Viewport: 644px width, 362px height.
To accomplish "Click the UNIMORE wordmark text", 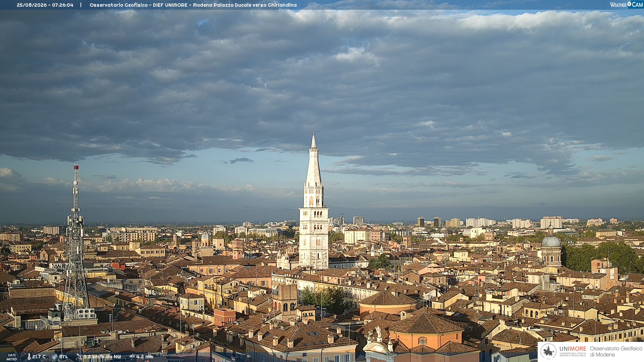I will 573,349.
